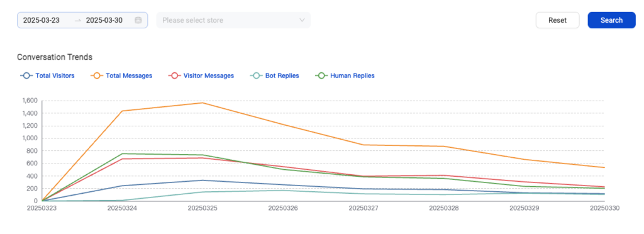Toggle Total Messages legend label

pyautogui.click(x=129, y=75)
